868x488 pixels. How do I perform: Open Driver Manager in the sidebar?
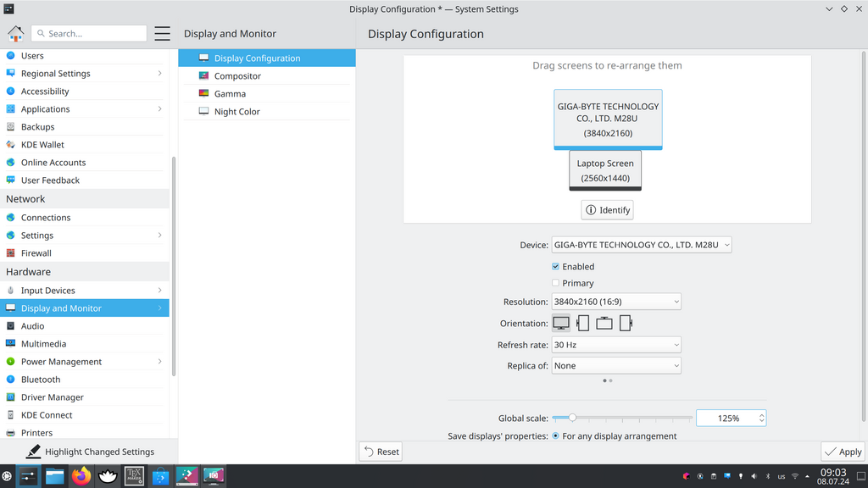click(85, 396)
